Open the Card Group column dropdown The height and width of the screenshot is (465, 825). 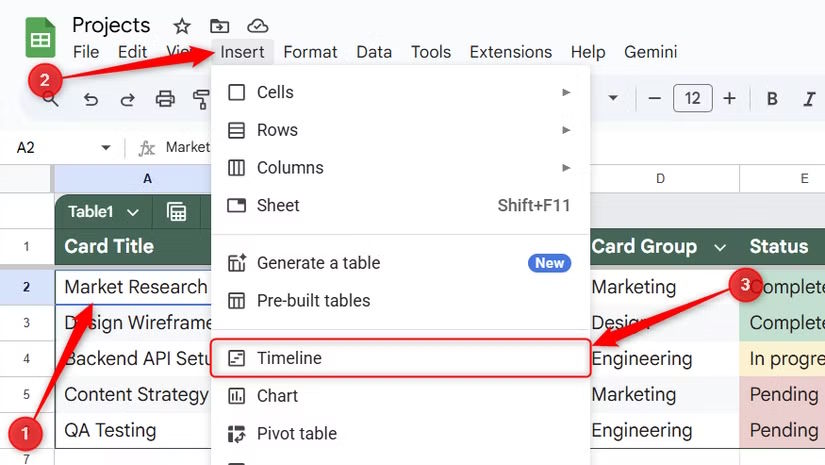coord(720,247)
